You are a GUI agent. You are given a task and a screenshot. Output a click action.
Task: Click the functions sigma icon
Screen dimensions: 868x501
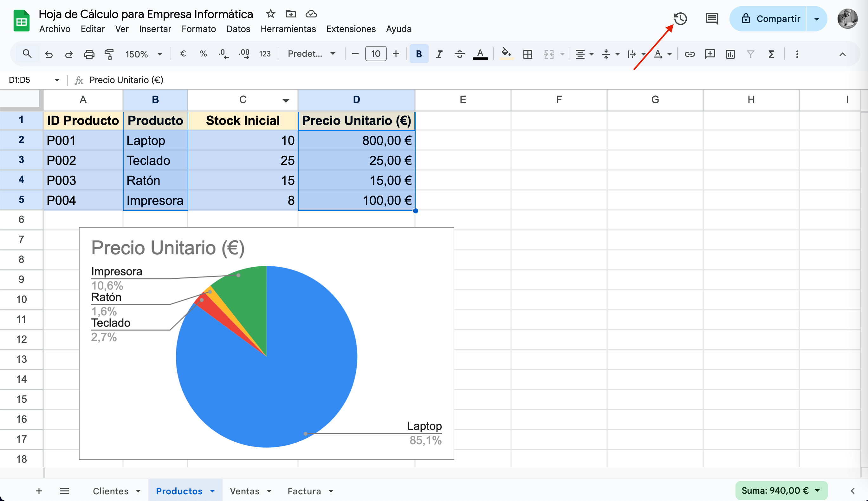771,54
